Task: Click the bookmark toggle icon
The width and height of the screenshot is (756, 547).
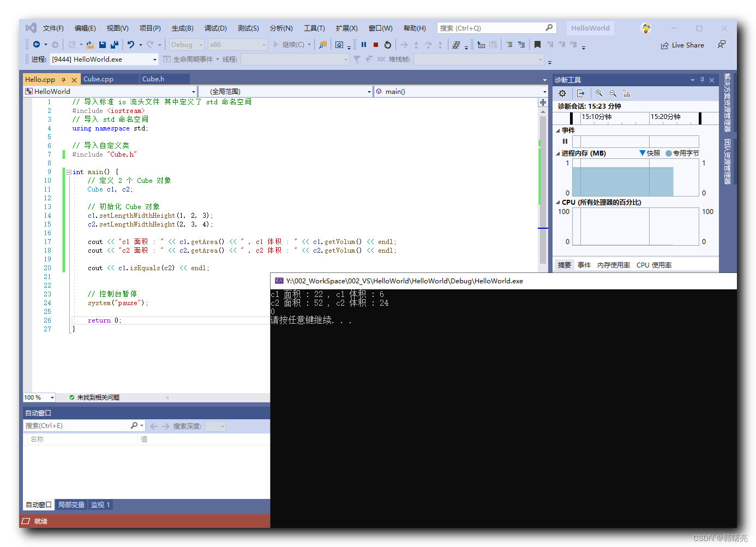Action: (537, 45)
